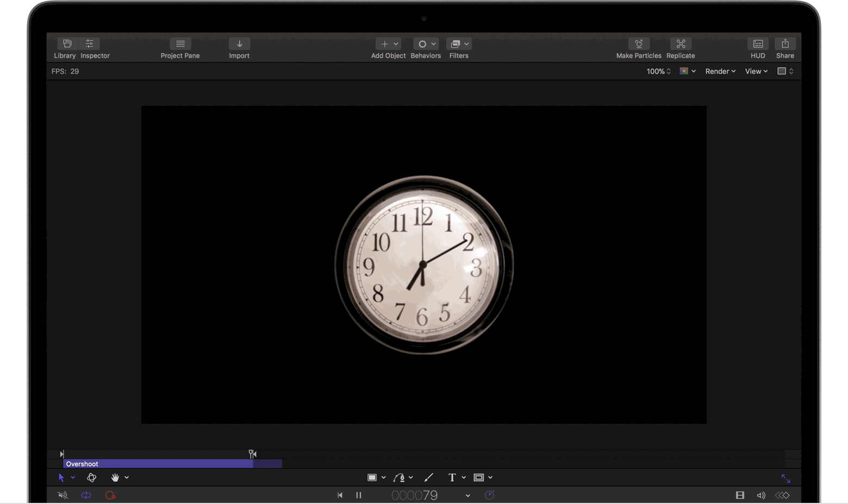Open the color channels swatch menu
The height and width of the screenshot is (504, 848).
(688, 71)
